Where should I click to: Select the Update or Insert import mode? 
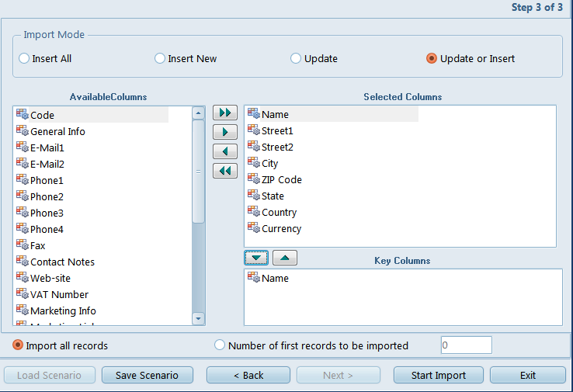tap(471, 58)
